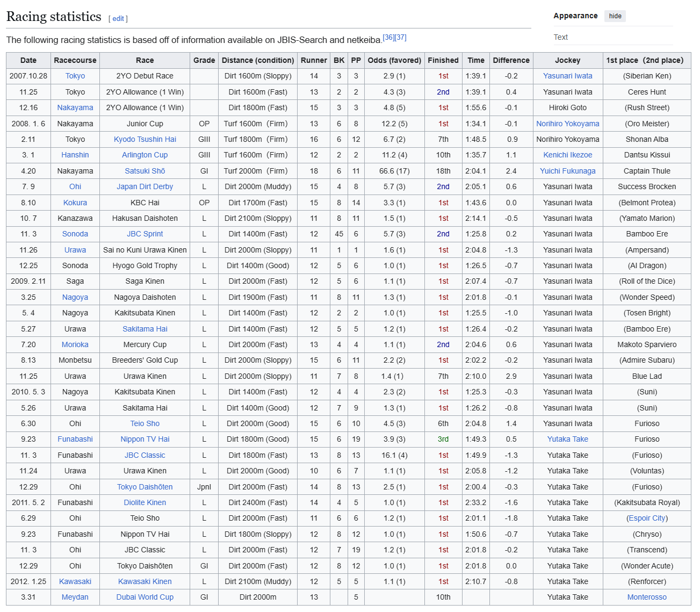Viewport: 700px width, 612px height.
Task: Click the Jockey column header
Action: (x=568, y=61)
